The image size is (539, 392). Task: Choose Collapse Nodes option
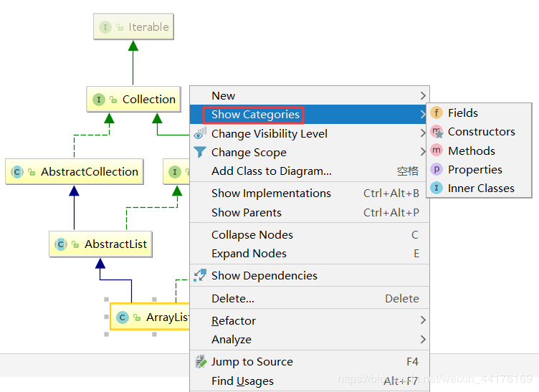click(x=252, y=235)
